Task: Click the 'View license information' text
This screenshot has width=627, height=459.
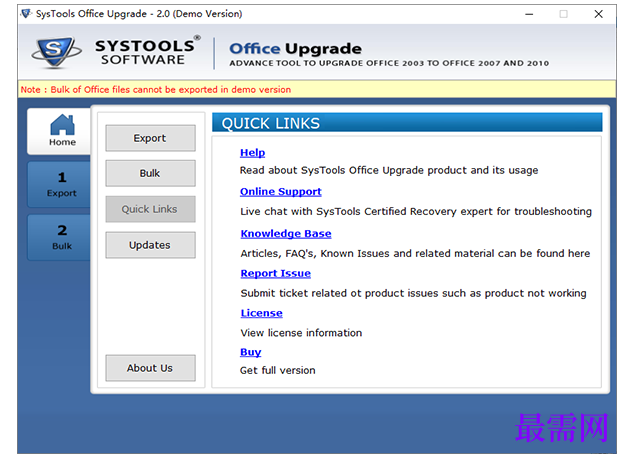Action: (301, 333)
